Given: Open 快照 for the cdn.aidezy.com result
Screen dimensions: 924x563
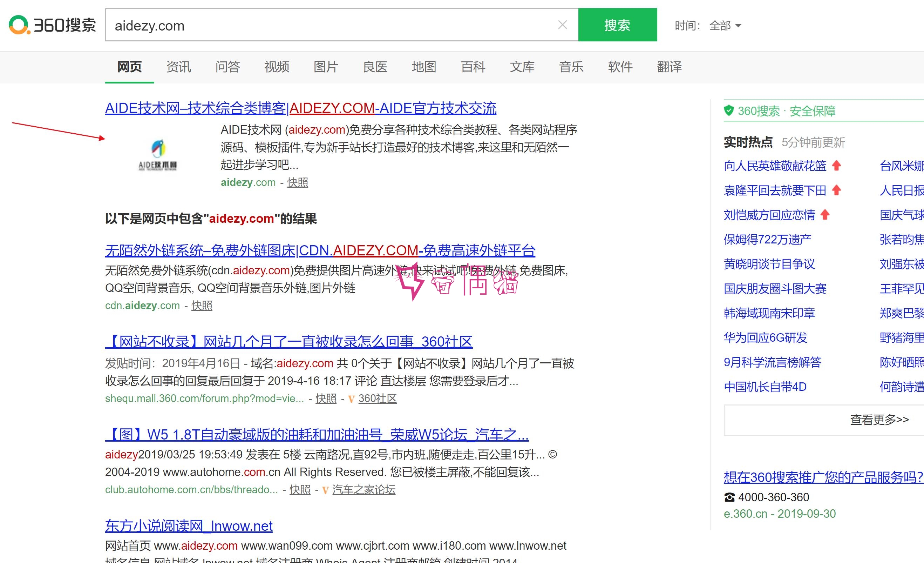Looking at the screenshot, I should coord(202,306).
